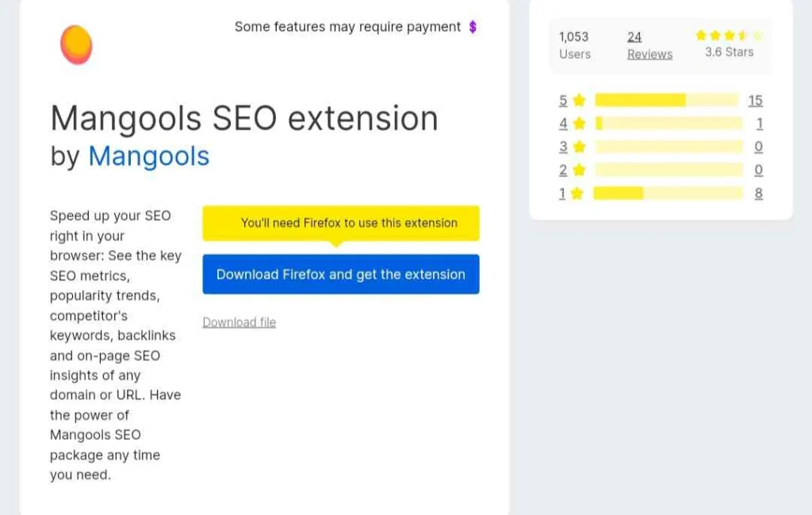812x515 pixels.
Task: Click the 'Mangools SEO extension' title
Action: [x=244, y=118]
